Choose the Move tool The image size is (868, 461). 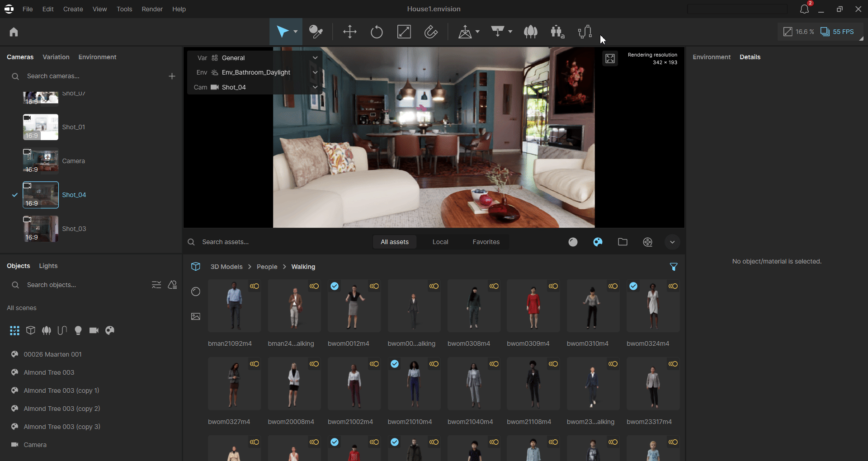(x=349, y=32)
